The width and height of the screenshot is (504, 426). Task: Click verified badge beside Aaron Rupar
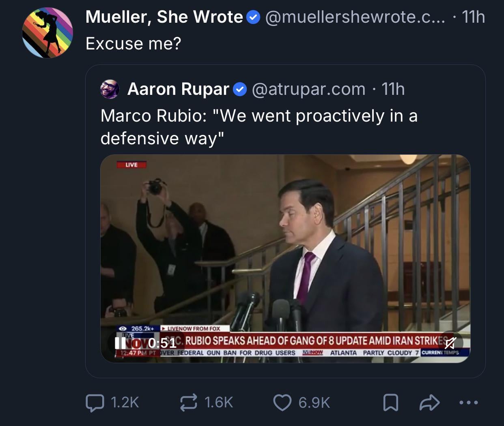(x=240, y=89)
